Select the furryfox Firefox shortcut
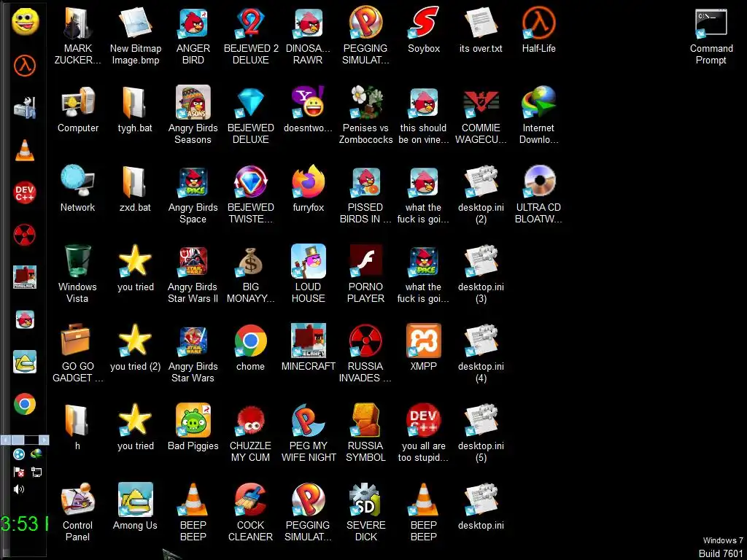Screen dimensions: 747x560 coord(309,189)
